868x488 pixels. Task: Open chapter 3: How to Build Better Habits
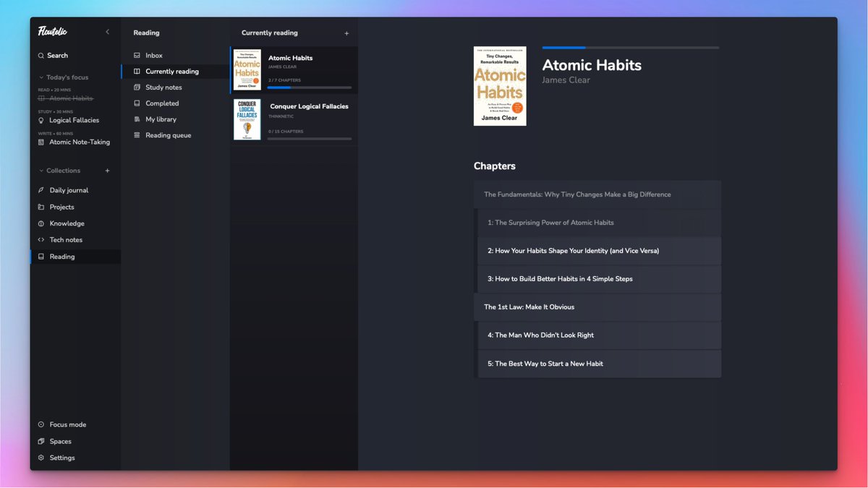click(600, 279)
